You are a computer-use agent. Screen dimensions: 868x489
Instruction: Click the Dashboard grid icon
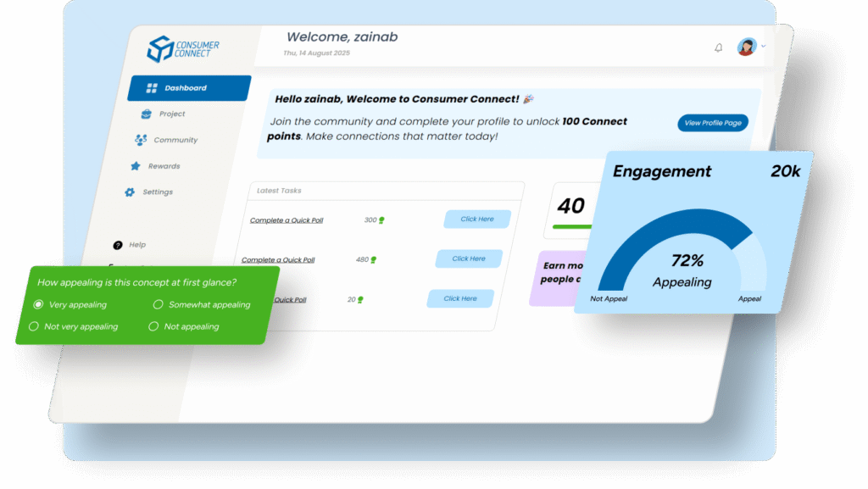(x=152, y=88)
